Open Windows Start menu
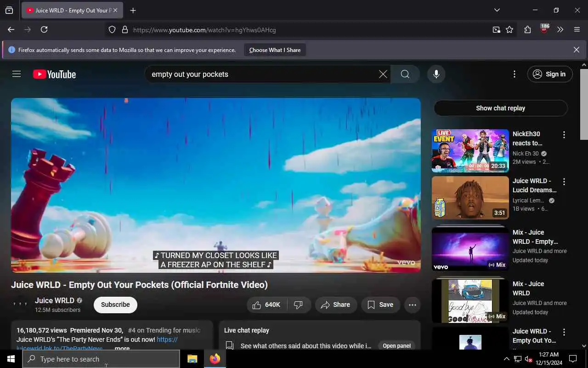 [11, 359]
